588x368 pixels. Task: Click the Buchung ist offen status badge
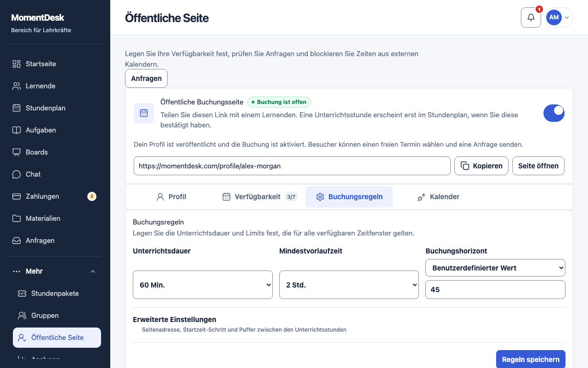coord(279,102)
